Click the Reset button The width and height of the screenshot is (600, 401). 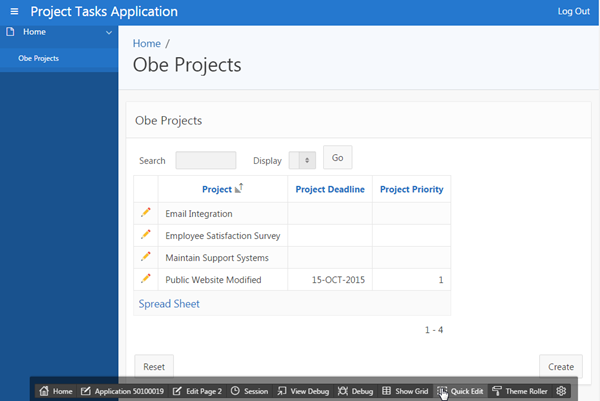tap(154, 367)
